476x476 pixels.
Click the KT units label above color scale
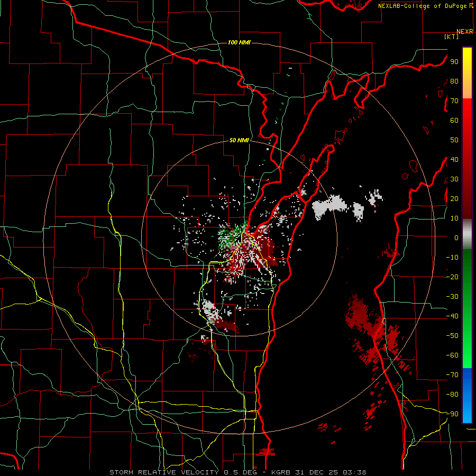click(x=451, y=36)
